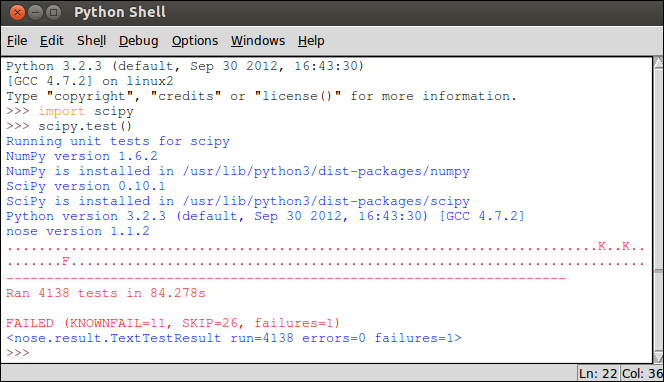Viewport: 664px width, 382px height.
Task: Click the Ln: 22 status indicator
Action: (598, 374)
